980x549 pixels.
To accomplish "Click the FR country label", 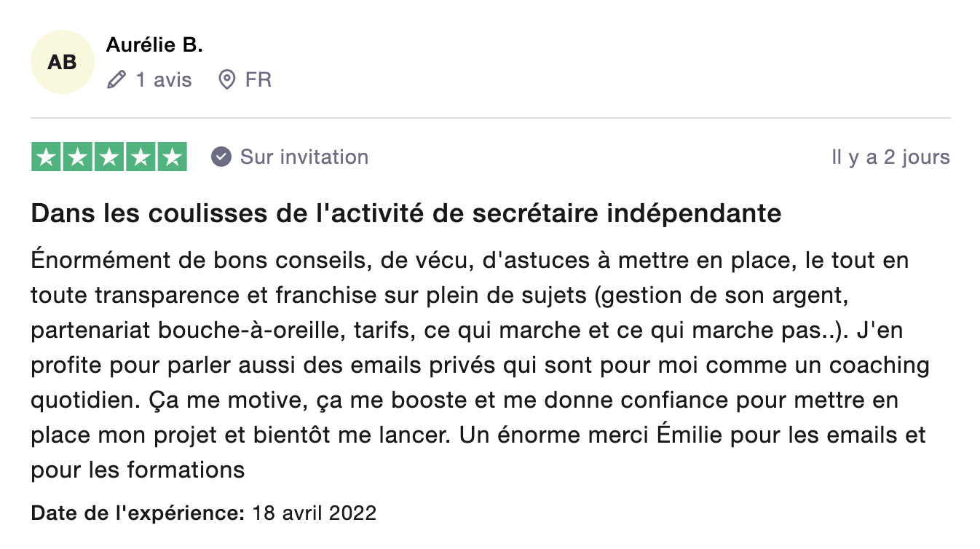I will coord(258,79).
